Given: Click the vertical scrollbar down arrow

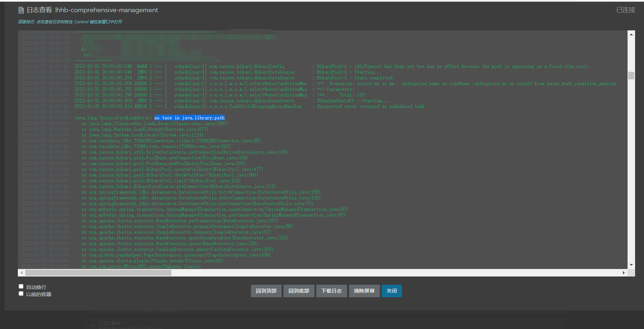Looking at the screenshot, I should pos(632,265).
